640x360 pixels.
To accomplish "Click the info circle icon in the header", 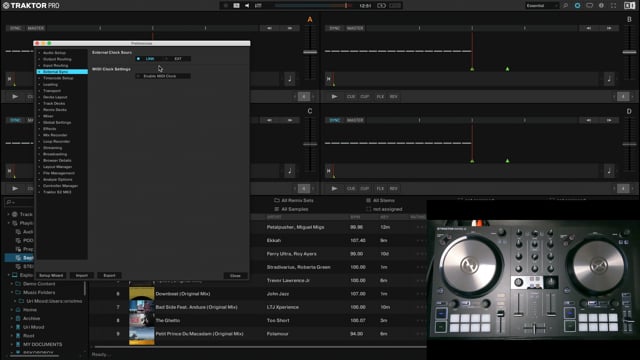I will pyautogui.click(x=601, y=6).
